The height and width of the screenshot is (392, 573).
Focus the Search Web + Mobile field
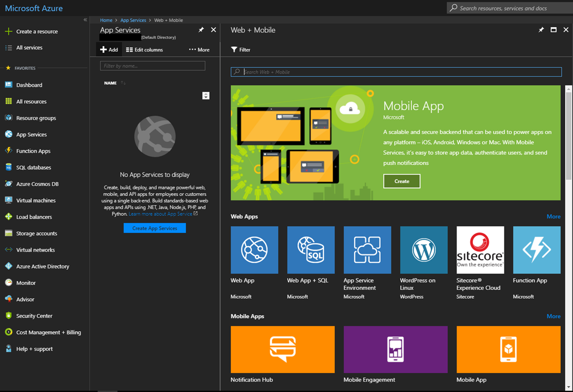click(396, 72)
